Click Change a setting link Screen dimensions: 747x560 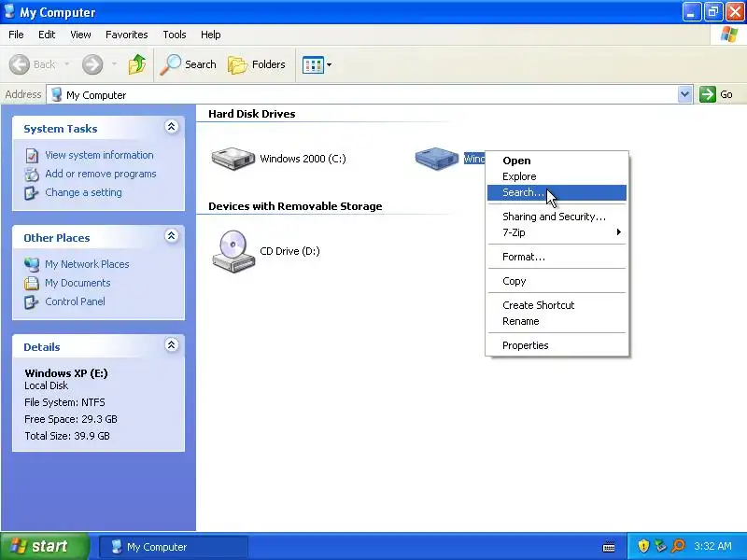point(83,192)
